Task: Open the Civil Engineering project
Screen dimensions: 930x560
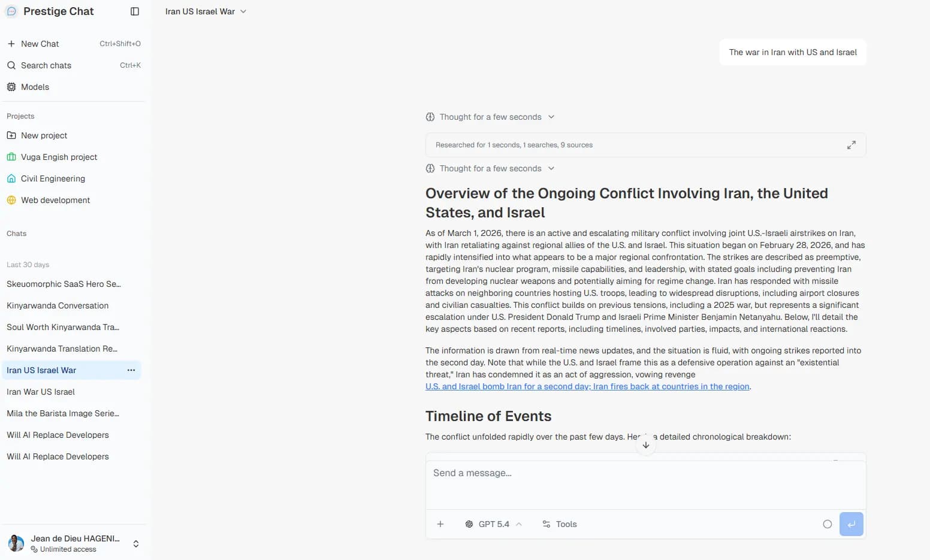Action: pos(53,178)
